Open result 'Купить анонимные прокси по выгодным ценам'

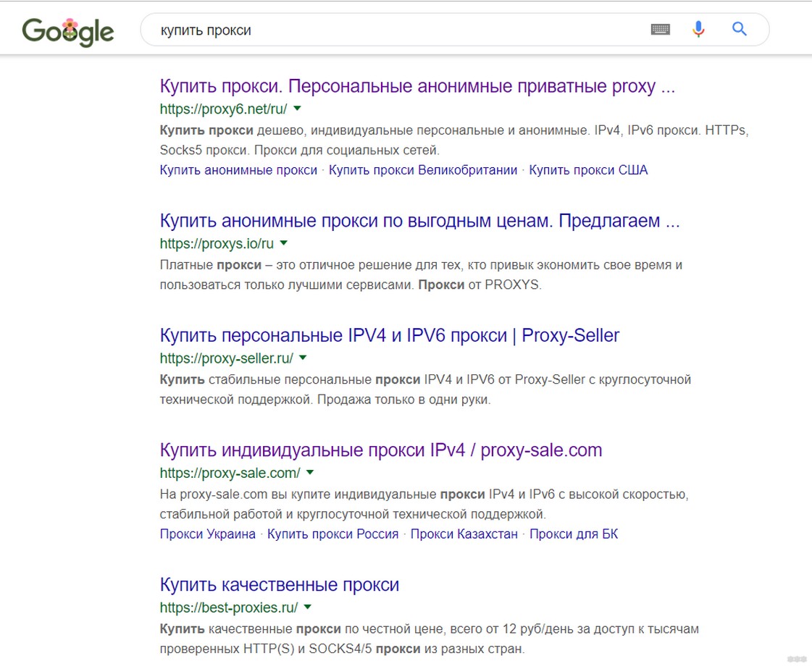click(x=419, y=221)
